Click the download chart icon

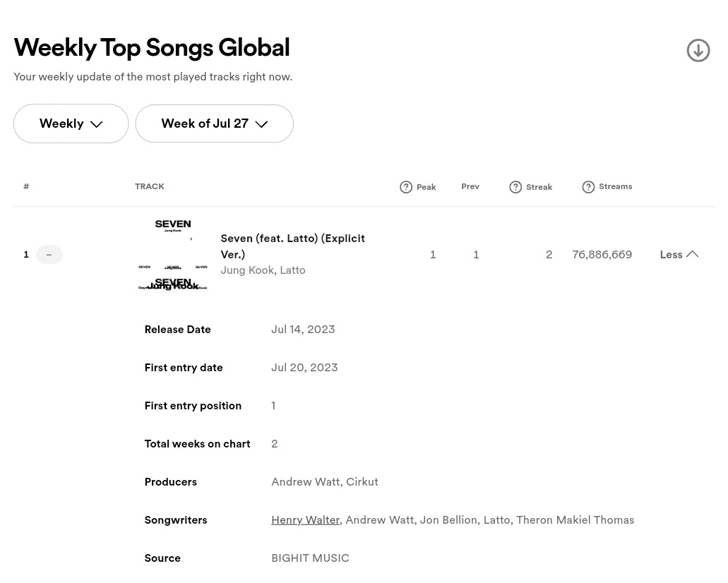coord(698,50)
